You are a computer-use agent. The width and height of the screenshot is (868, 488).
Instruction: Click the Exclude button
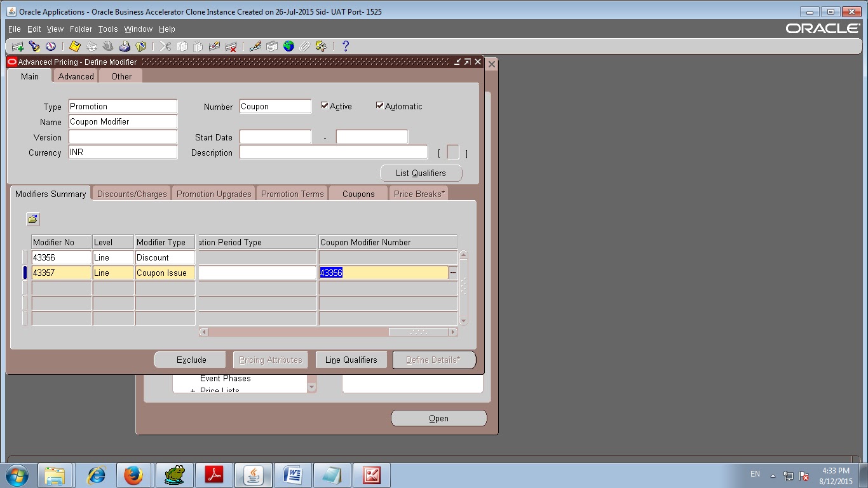click(191, 360)
